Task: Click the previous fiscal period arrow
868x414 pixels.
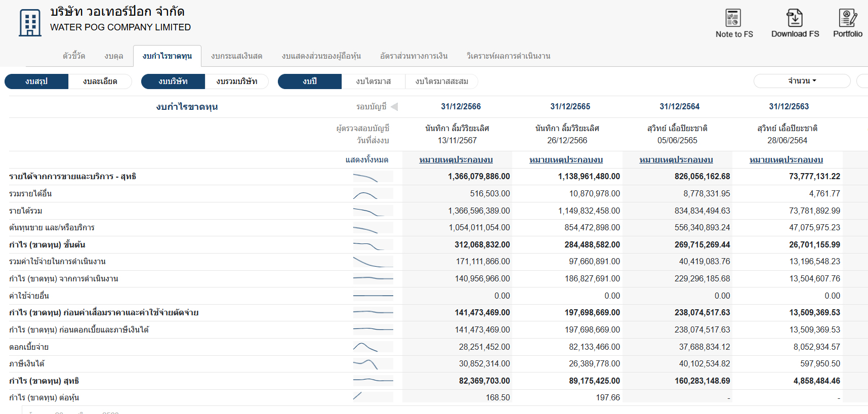Action: [394, 107]
